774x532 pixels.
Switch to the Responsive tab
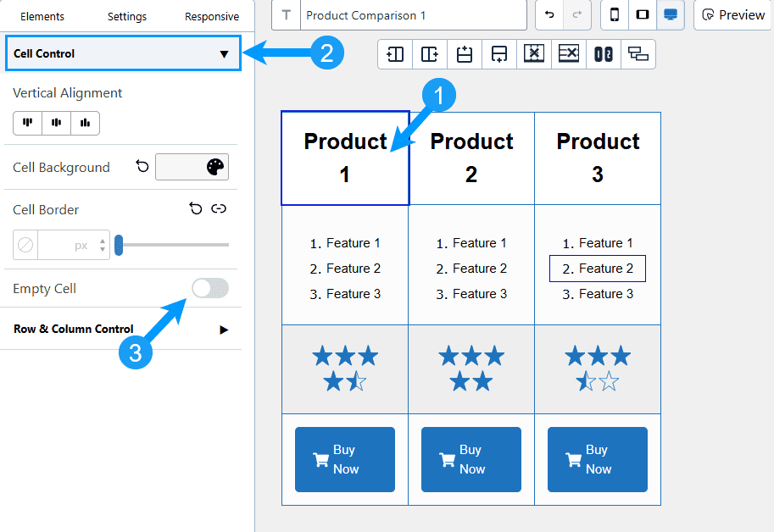pos(212,16)
